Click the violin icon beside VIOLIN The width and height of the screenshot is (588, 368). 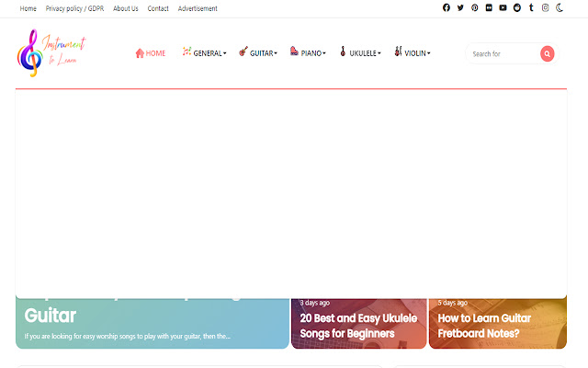point(398,52)
